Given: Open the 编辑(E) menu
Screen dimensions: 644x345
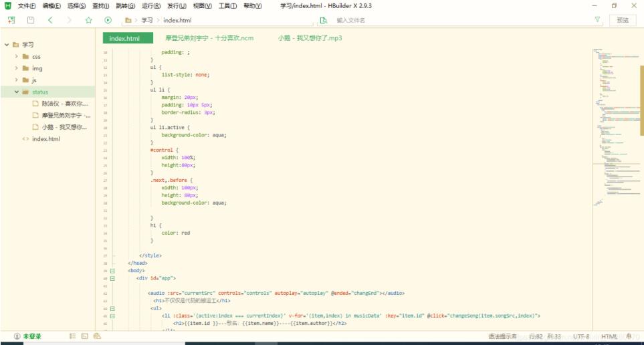Looking at the screenshot, I should [x=51, y=6].
